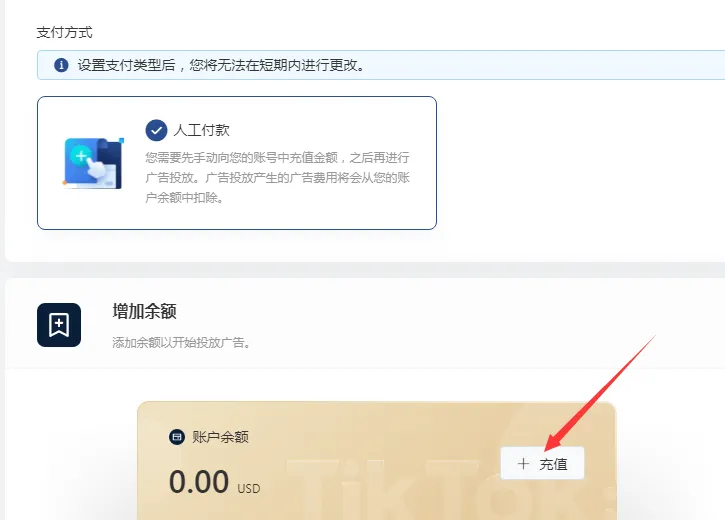The height and width of the screenshot is (520, 725).
Task: Click the notice text 设置支付类型后
Action: click(126, 65)
